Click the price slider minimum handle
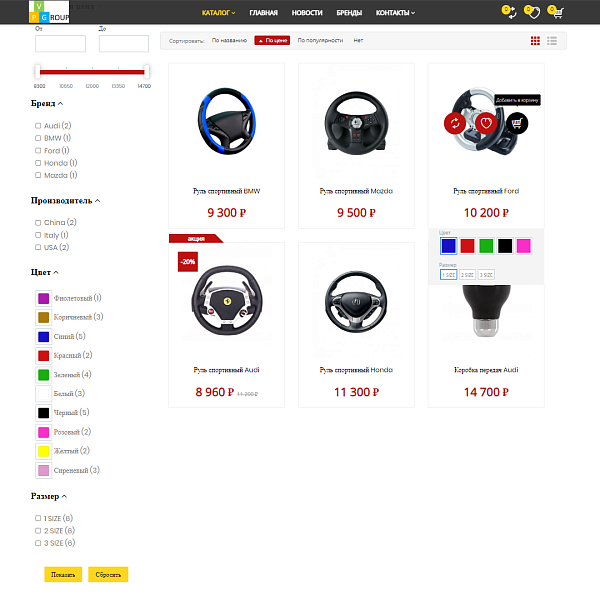Image resolution: width=600 pixels, height=600 pixels. [38, 72]
